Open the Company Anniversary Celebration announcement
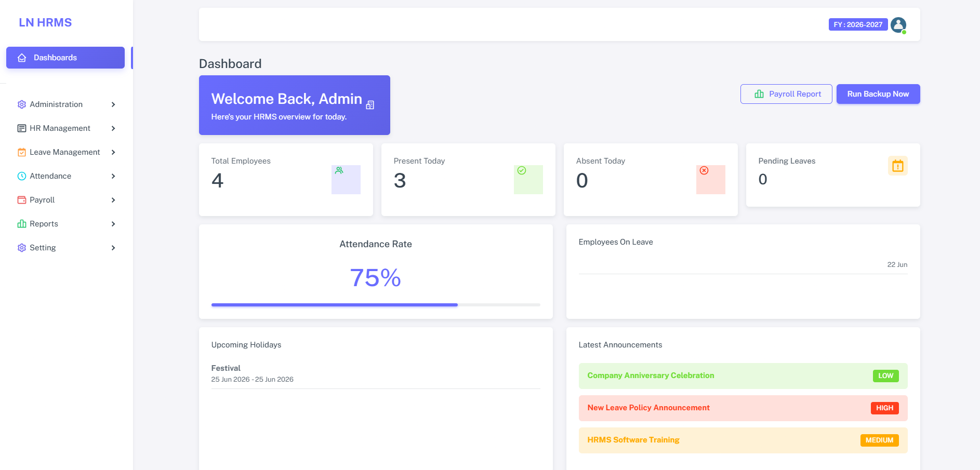Image resolution: width=980 pixels, height=470 pixels. pos(743,376)
